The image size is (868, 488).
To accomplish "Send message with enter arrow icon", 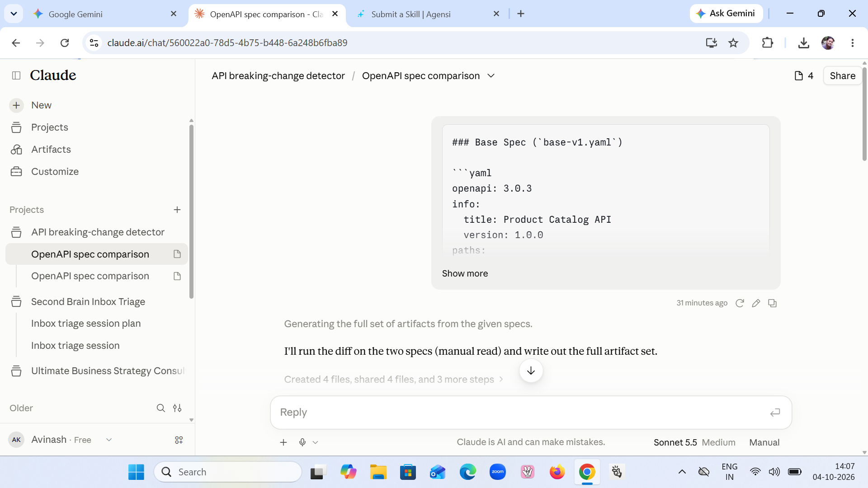I will pos(775,413).
